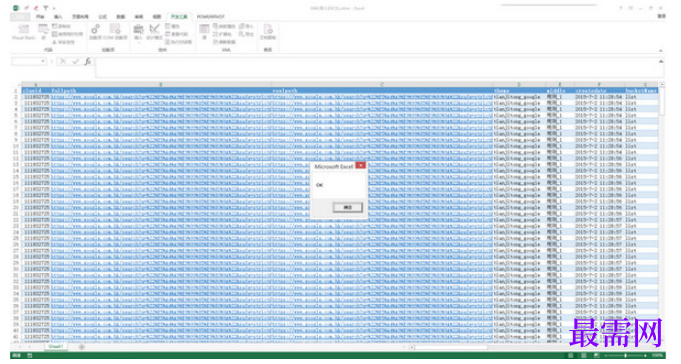Collapse the ribbon with the arrow
Image resolution: width=681 pixels, height=364 pixels.
[x=661, y=50]
